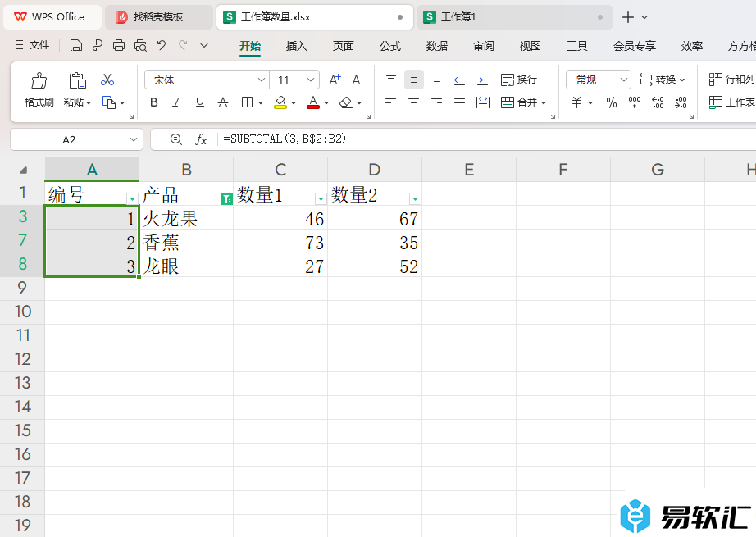Align text to top
This screenshot has height=537, width=756.
point(391,80)
